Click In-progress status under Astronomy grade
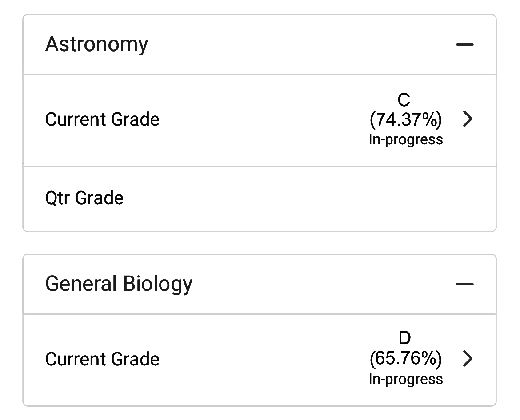The width and height of the screenshot is (520, 420). point(405,139)
